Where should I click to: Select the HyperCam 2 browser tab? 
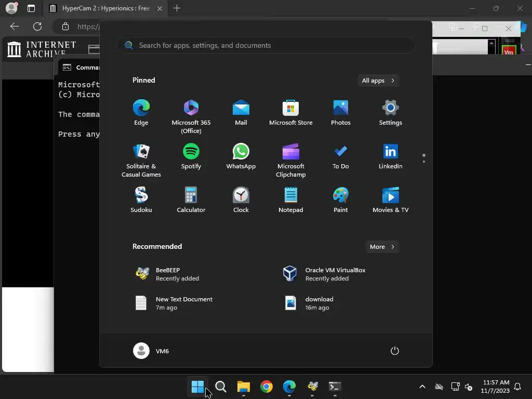pos(105,8)
